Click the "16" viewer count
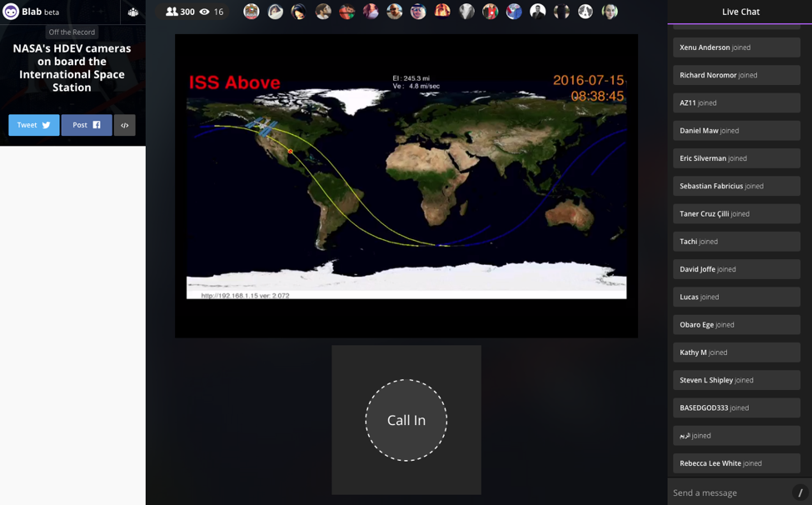 [218, 12]
